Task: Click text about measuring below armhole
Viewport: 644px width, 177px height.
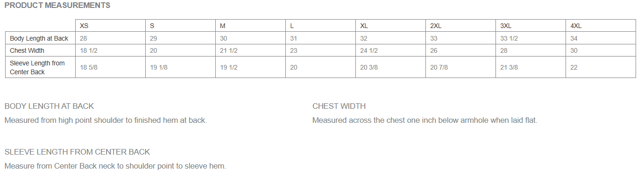Action: 425,120
